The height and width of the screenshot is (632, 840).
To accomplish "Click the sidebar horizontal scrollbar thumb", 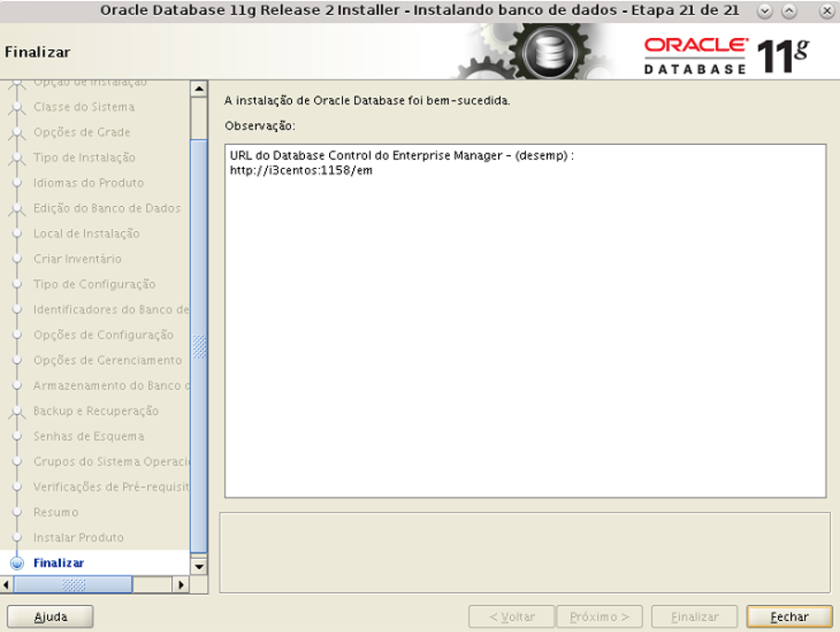I will [x=73, y=585].
